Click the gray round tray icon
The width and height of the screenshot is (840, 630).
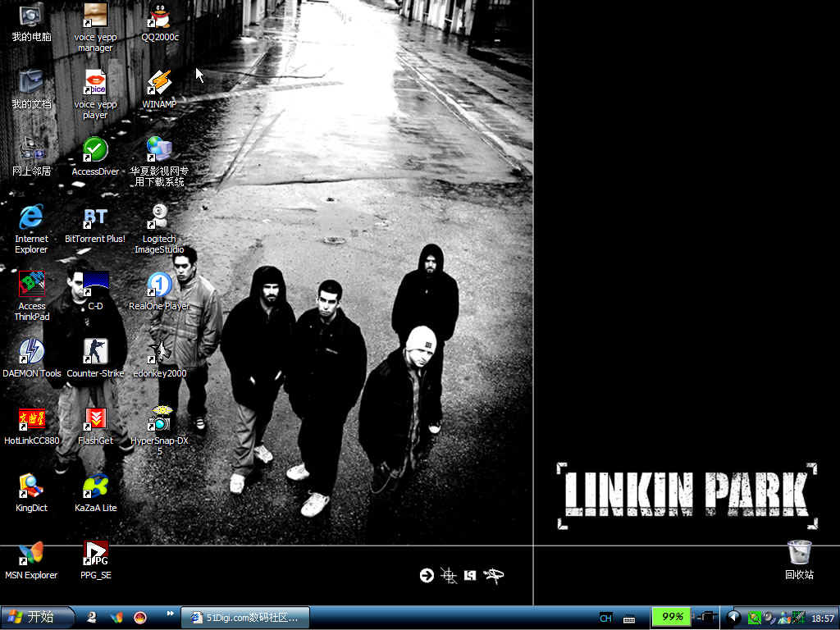click(x=769, y=619)
